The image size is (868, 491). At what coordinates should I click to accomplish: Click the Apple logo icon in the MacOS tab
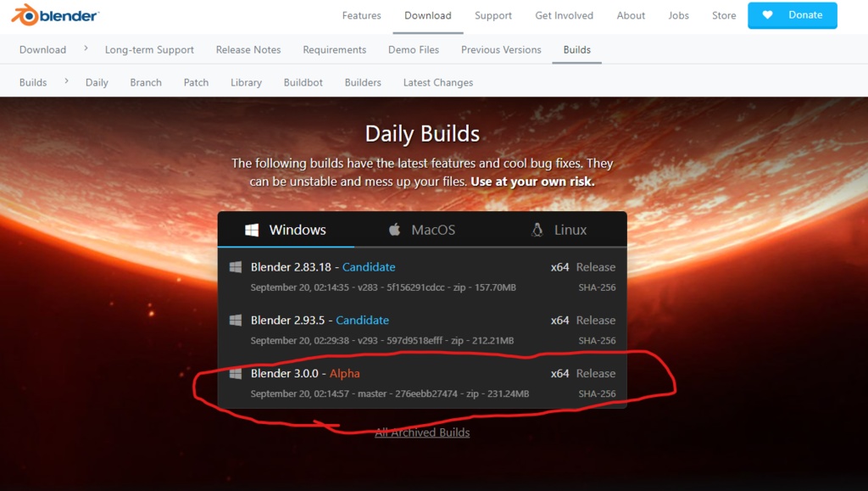tap(394, 229)
